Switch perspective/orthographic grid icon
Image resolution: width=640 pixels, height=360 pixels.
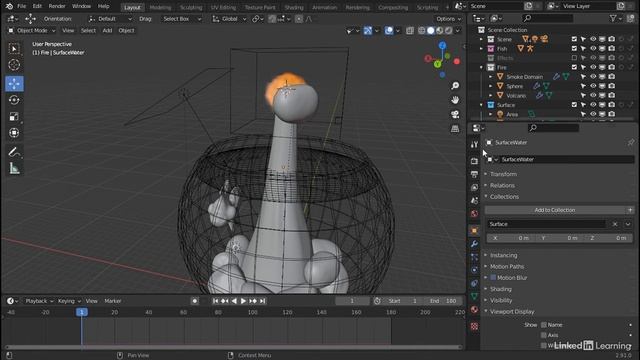(x=455, y=129)
